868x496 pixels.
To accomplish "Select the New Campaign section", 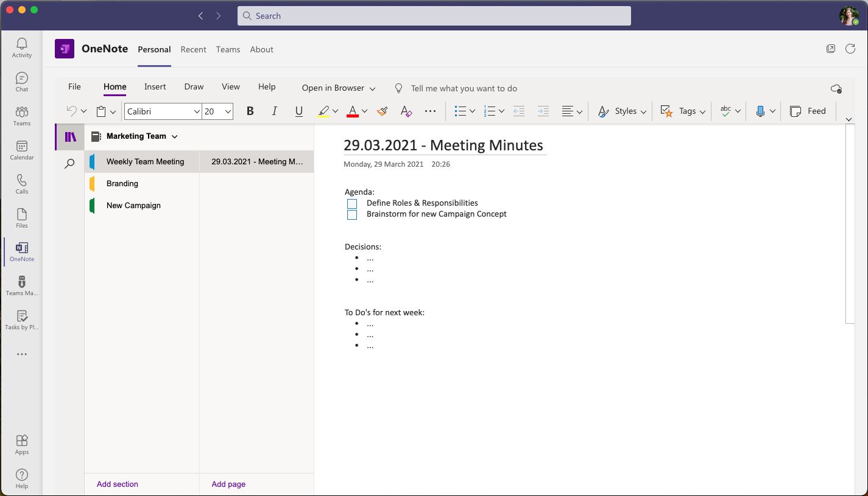I will pos(142,206).
